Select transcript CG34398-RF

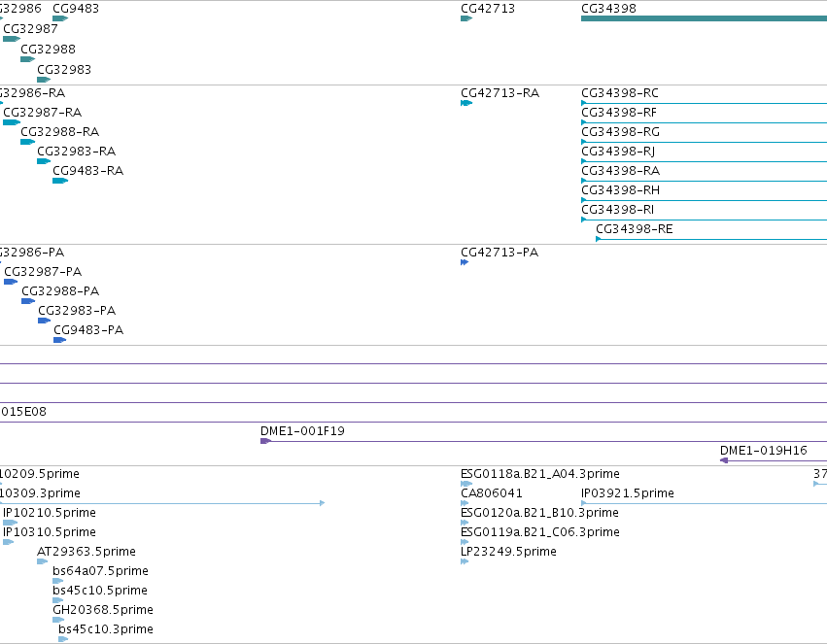(x=704, y=122)
